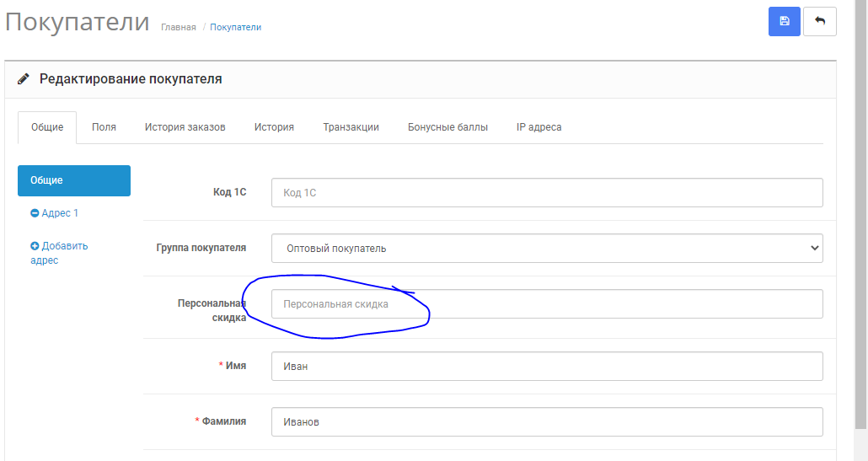The width and height of the screenshot is (868, 461).
Task: Click the pencil icon in the edit header
Action: [24, 79]
